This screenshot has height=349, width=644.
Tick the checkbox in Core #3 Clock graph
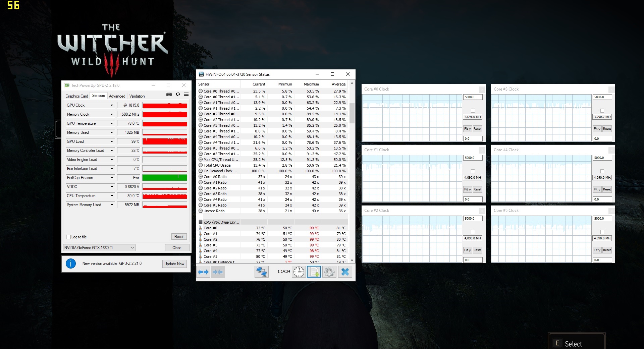click(602, 111)
